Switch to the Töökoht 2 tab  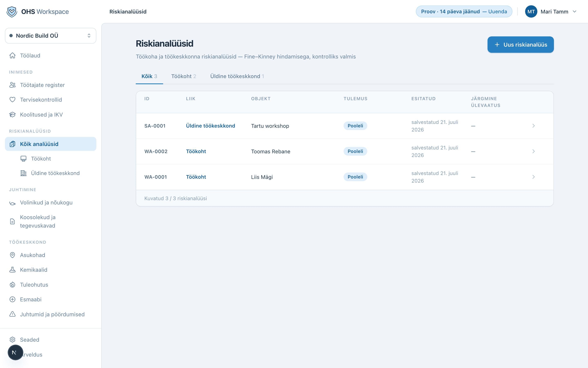coord(184,76)
